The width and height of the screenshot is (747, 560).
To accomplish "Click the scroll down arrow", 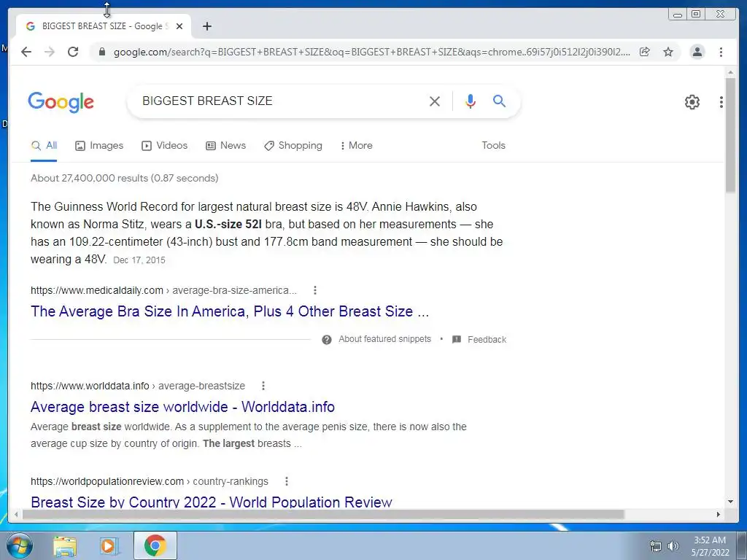I will pos(730,502).
